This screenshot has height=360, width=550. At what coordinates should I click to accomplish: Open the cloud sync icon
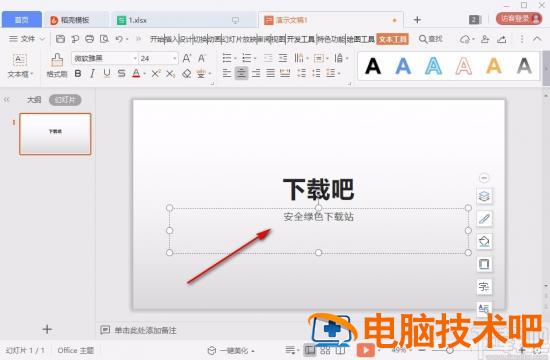tap(465, 39)
